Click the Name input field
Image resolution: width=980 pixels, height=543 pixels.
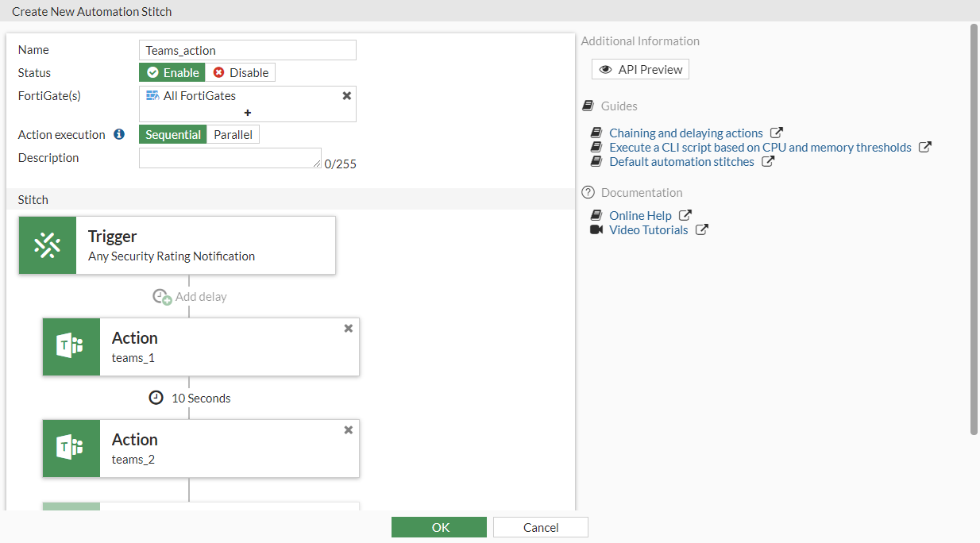point(247,51)
